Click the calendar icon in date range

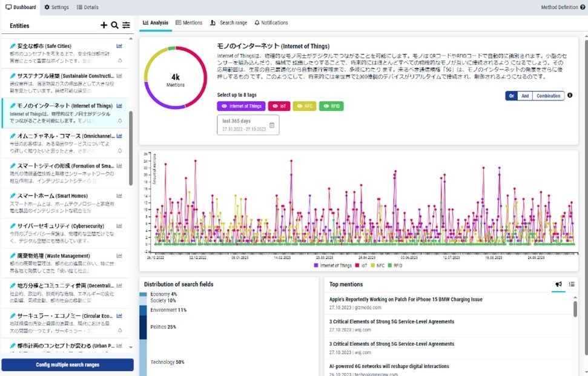[x=273, y=125]
